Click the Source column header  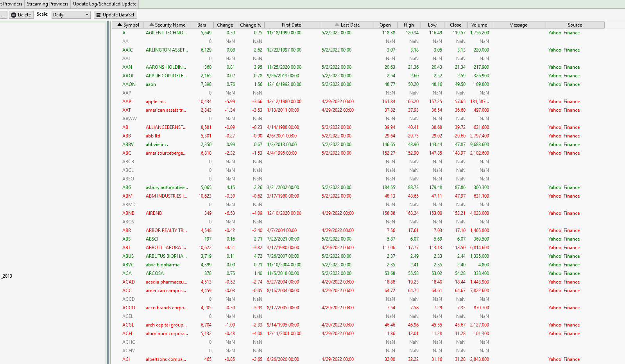click(575, 25)
